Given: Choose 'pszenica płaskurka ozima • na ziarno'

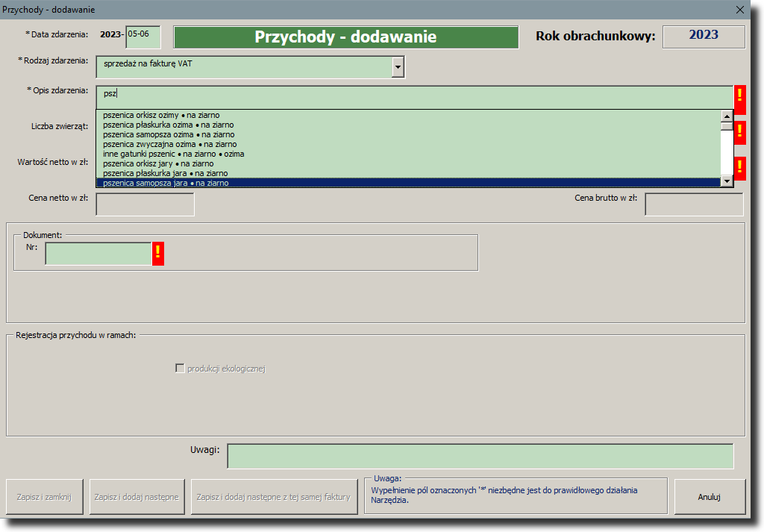Looking at the screenshot, I should (168, 125).
